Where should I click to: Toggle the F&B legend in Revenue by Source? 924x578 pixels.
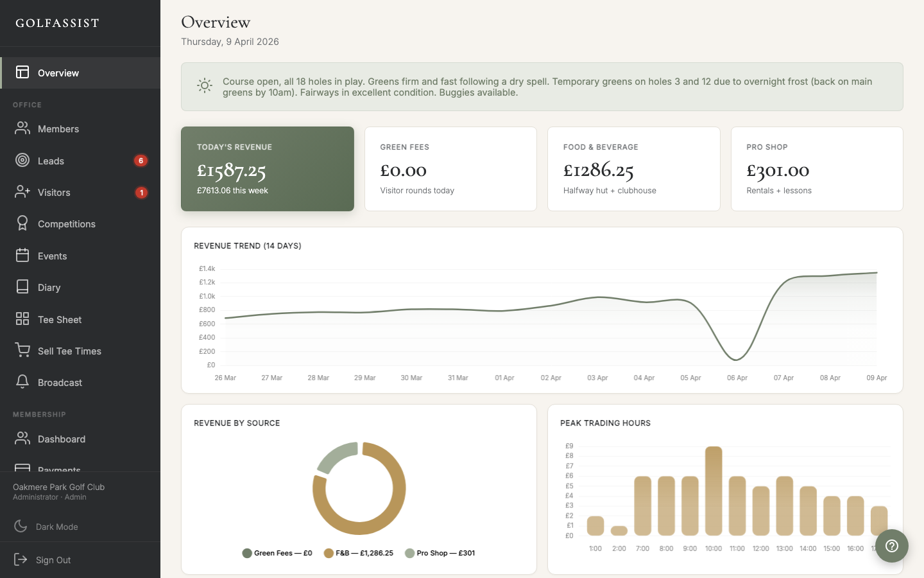click(x=359, y=552)
